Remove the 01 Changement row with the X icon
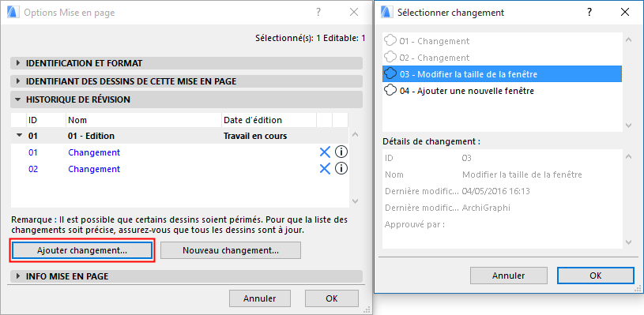This screenshot has height=315, width=644. (325, 152)
